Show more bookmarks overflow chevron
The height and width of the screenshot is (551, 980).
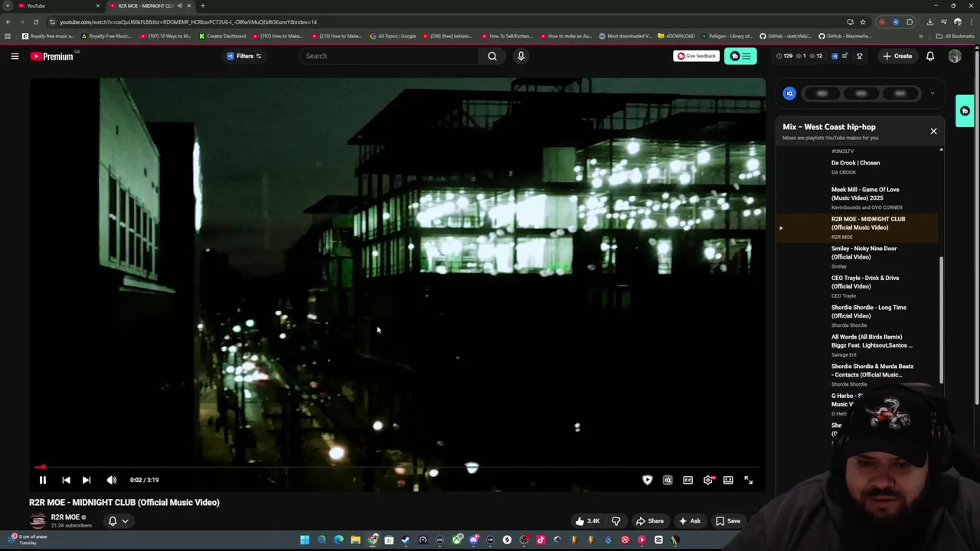tap(921, 36)
